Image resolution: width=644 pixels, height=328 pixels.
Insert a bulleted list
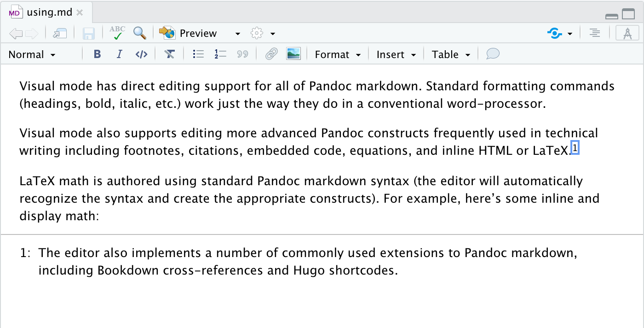click(198, 54)
